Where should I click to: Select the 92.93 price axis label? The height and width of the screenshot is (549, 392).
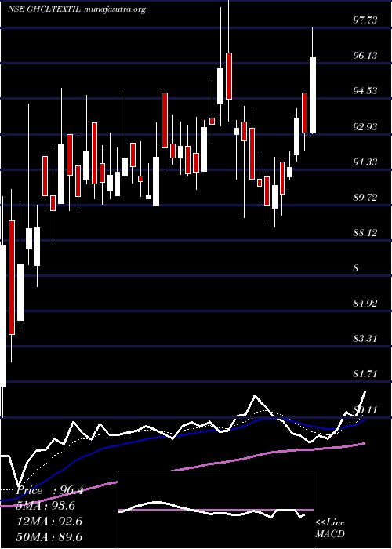click(365, 126)
